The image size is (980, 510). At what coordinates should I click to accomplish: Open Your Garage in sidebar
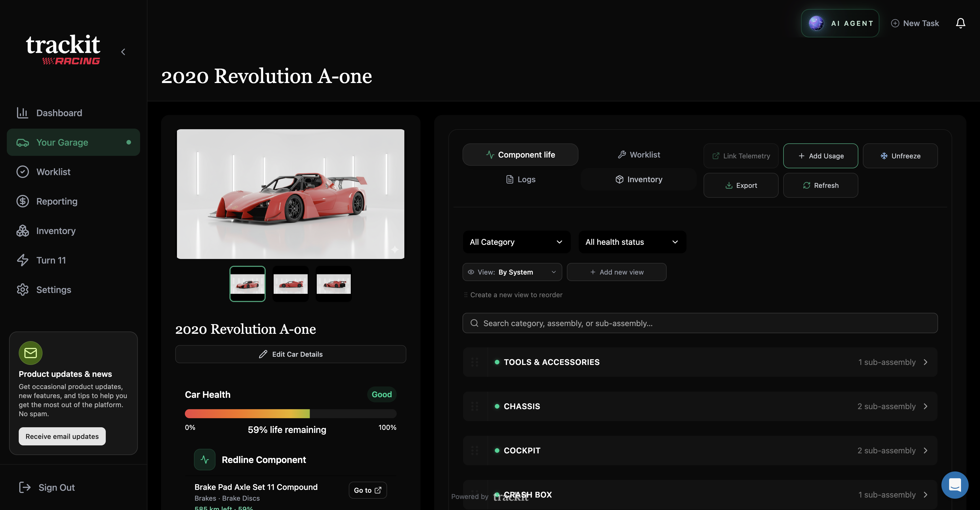point(73,142)
